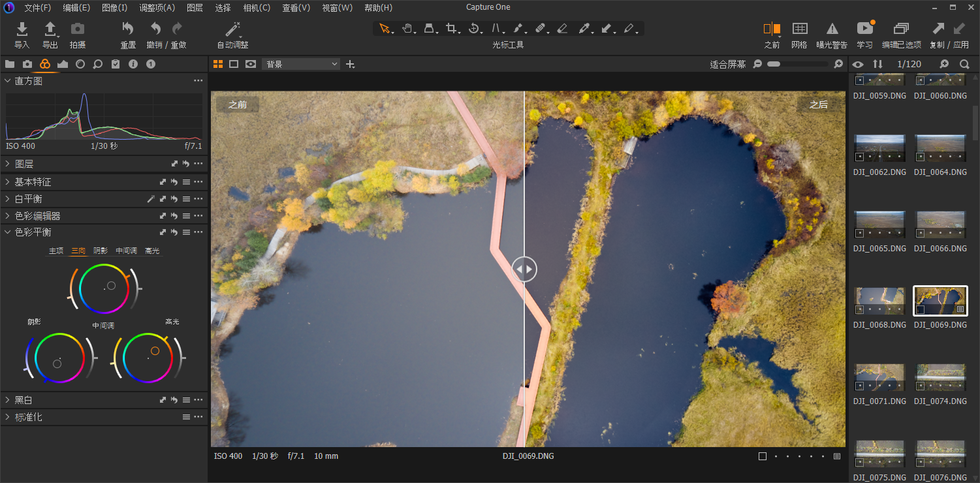This screenshot has width=980, height=483.
Task: Click the Auto Adjust (自动调整) wand
Action: click(232, 29)
